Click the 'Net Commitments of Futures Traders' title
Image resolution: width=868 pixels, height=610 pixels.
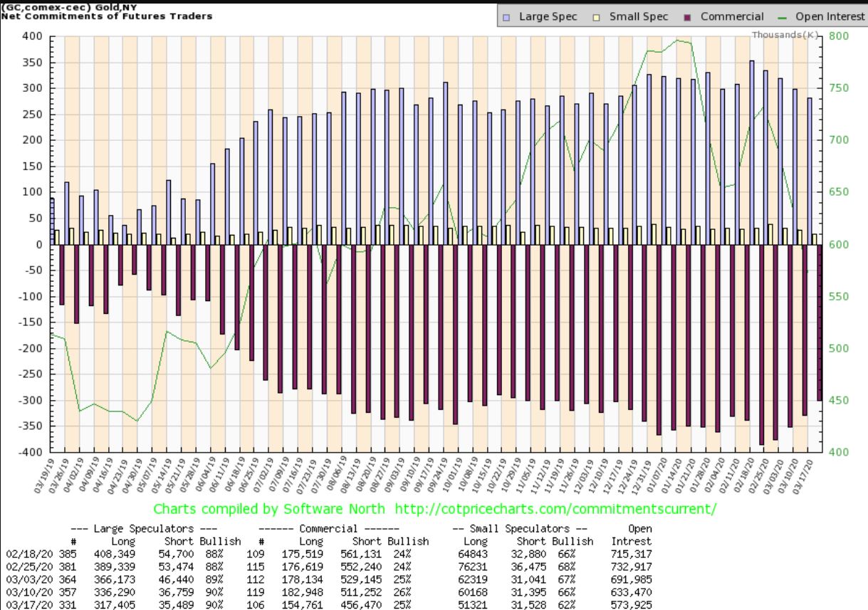coord(107,16)
